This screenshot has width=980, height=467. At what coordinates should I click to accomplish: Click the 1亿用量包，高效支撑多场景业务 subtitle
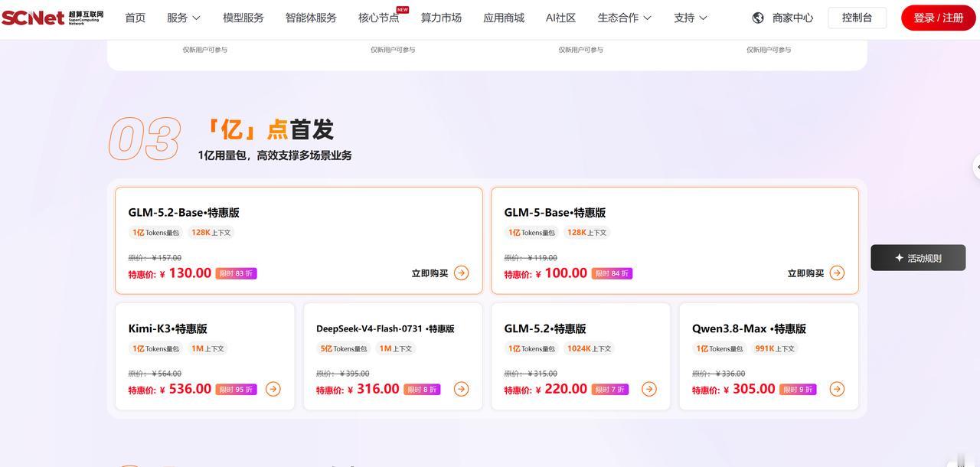pos(275,155)
